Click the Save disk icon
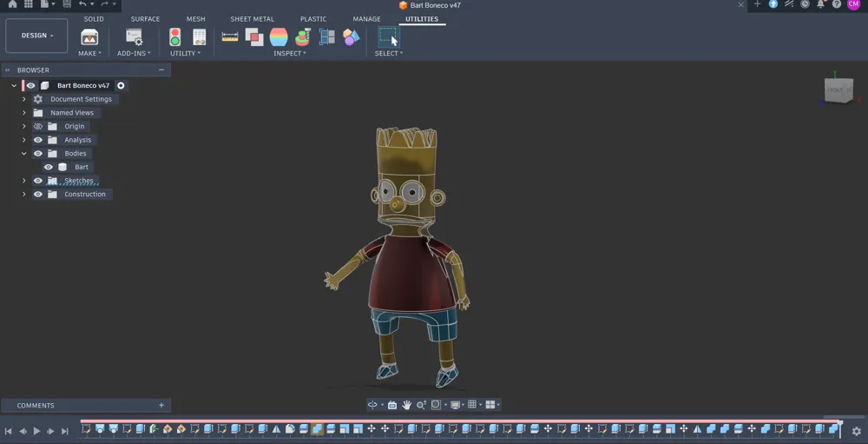This screenshot has height=444, width=868. click(67, 3)
